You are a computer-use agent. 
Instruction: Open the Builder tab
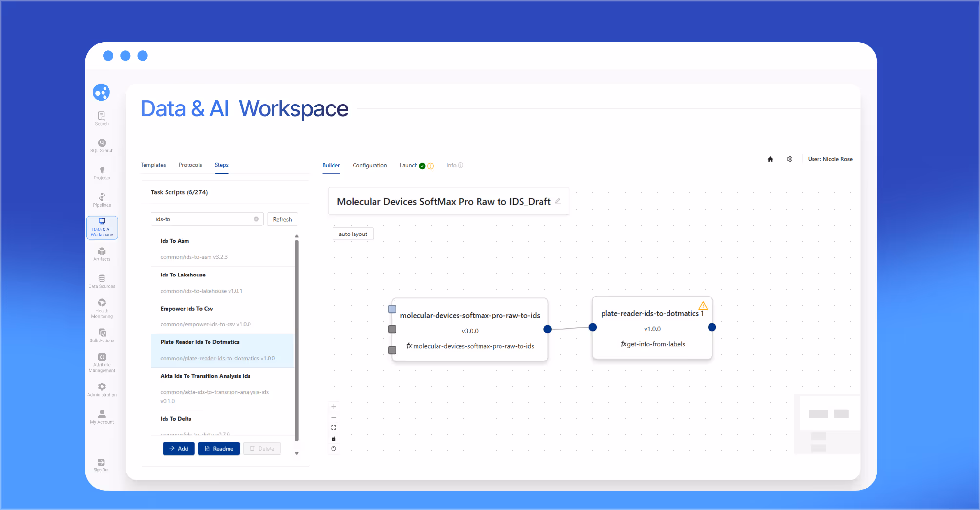[331, 165]
